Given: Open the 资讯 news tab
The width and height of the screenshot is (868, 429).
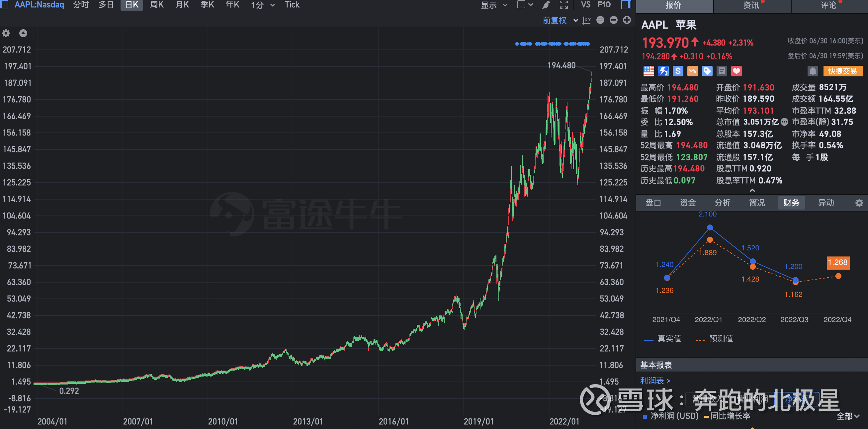Looking at the screenshot, I should pos(752,5).
